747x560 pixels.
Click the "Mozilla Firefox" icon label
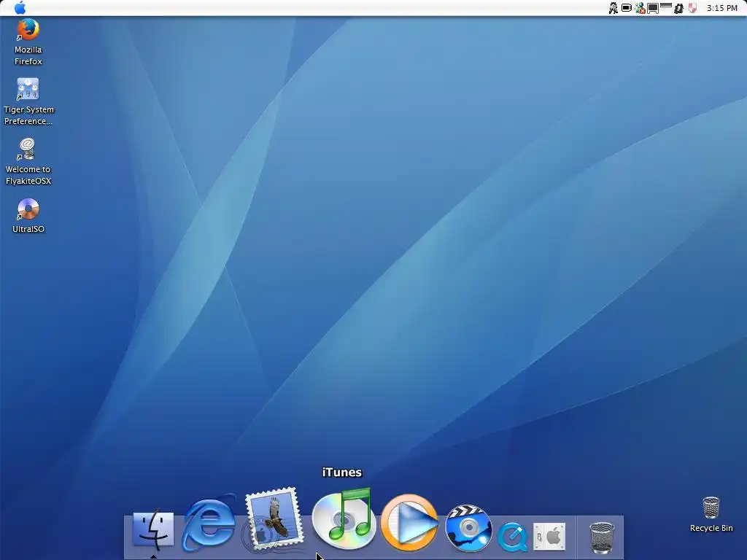point(28,55)
